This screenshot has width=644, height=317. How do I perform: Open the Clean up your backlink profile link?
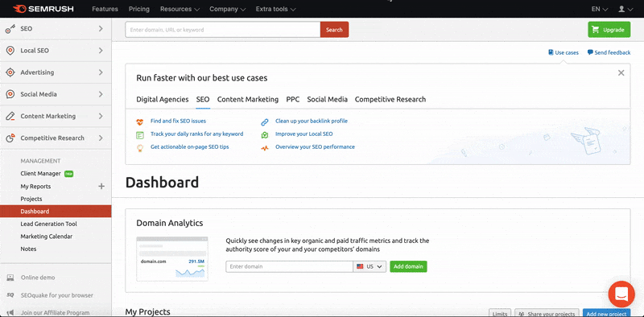tap(312, 121)
